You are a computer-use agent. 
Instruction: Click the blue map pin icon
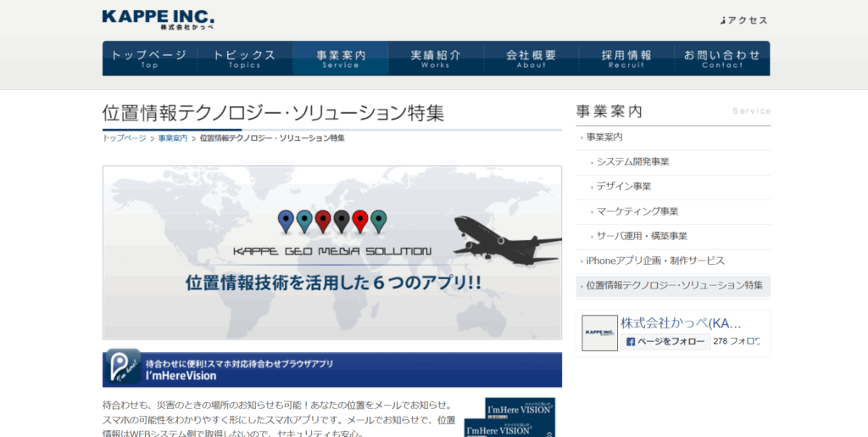(x=286, y=221)
